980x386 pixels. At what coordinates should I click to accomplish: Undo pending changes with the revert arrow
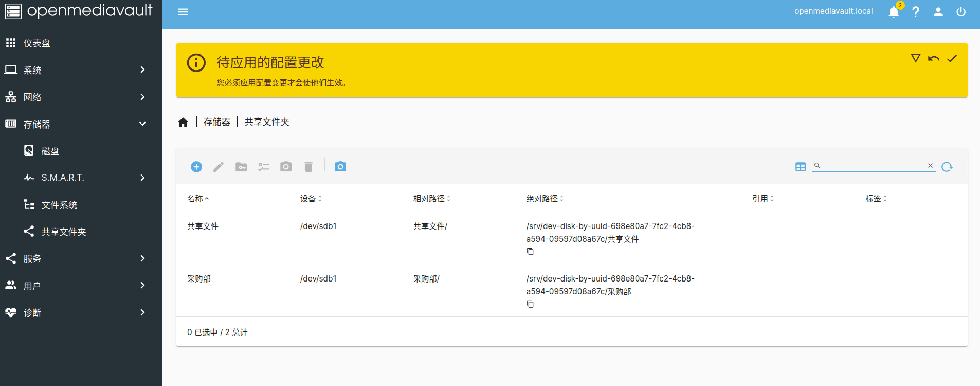934,58
